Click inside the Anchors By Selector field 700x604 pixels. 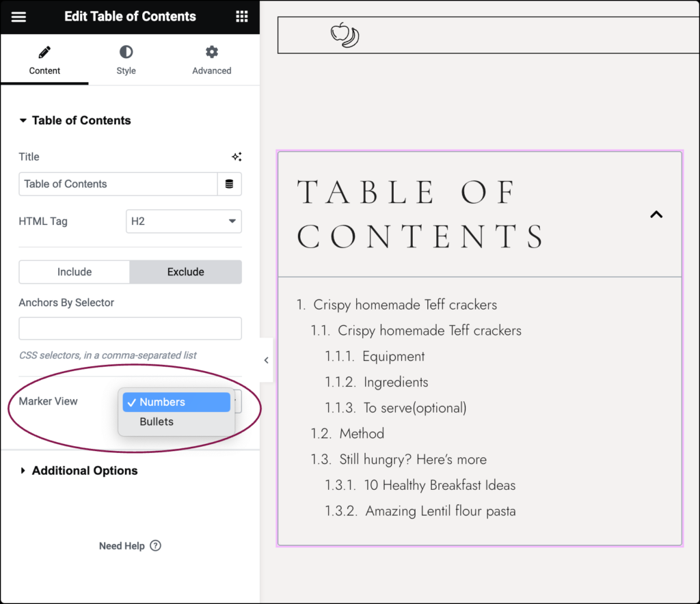pos(130,328)
